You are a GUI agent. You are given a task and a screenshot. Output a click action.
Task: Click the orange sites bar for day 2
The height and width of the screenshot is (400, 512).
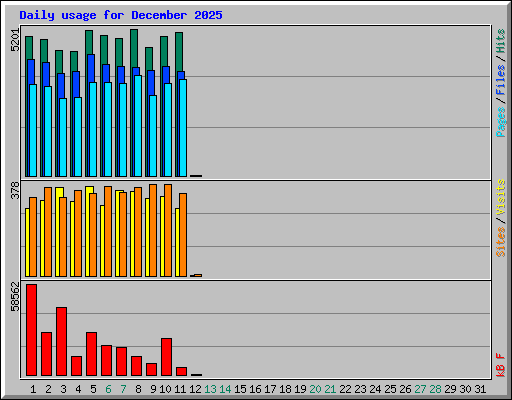click(48, 232)
